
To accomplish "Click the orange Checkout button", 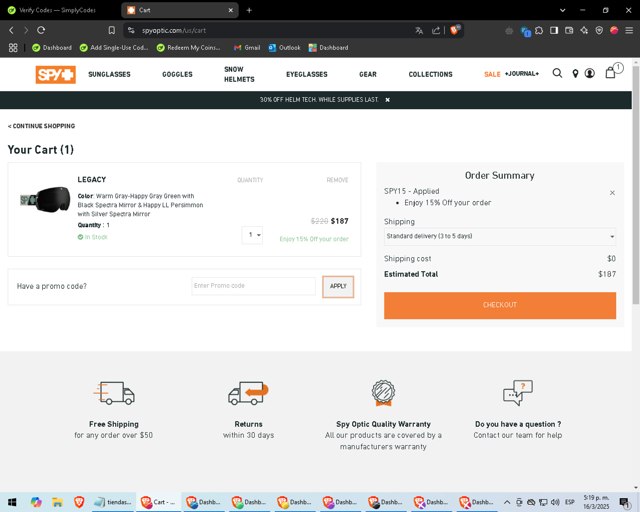I will pyautogui.click(x=500, y=305).
